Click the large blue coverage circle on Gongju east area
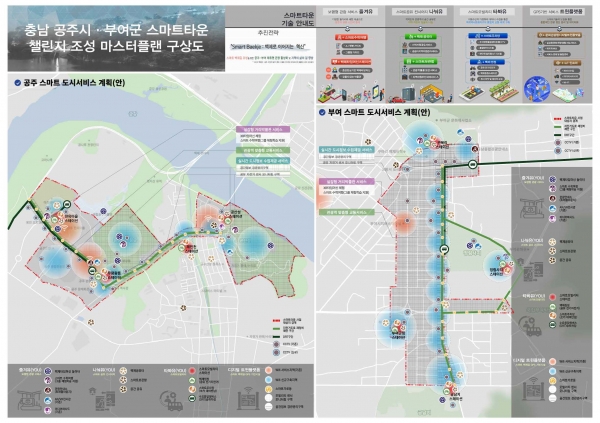This screenshot has width=600, height=423. (x=252, y=243)
